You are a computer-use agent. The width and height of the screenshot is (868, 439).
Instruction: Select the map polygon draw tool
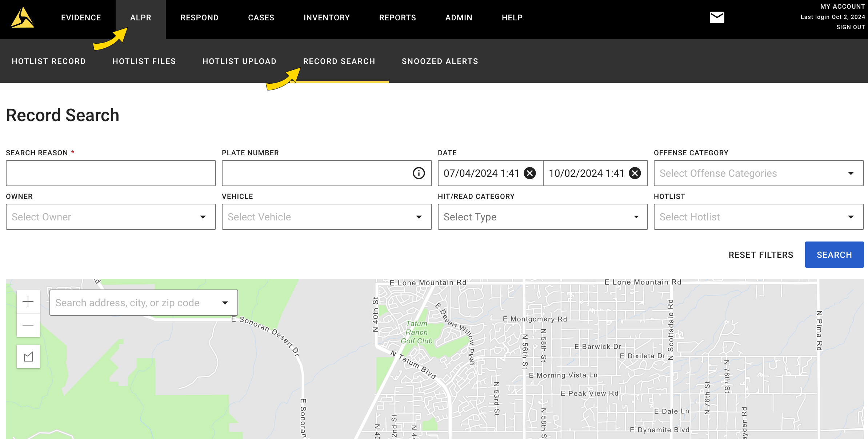pos(28,356)
